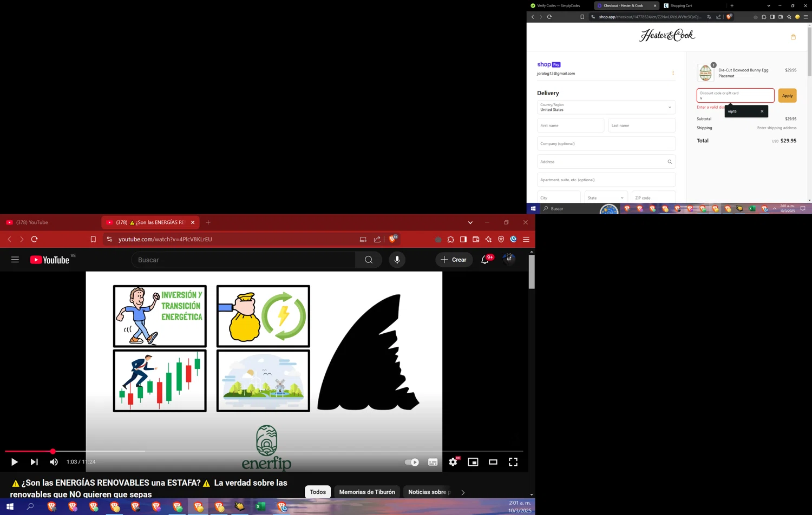This screenshot has width=812, height=515.
Task: Open the Excel app from the bottom taskbar
Action: 260,507
